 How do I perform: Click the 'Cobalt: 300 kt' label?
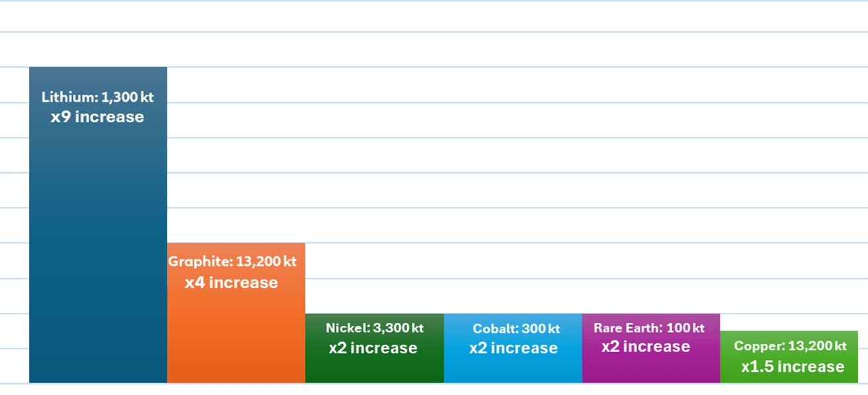coord(516,329)
